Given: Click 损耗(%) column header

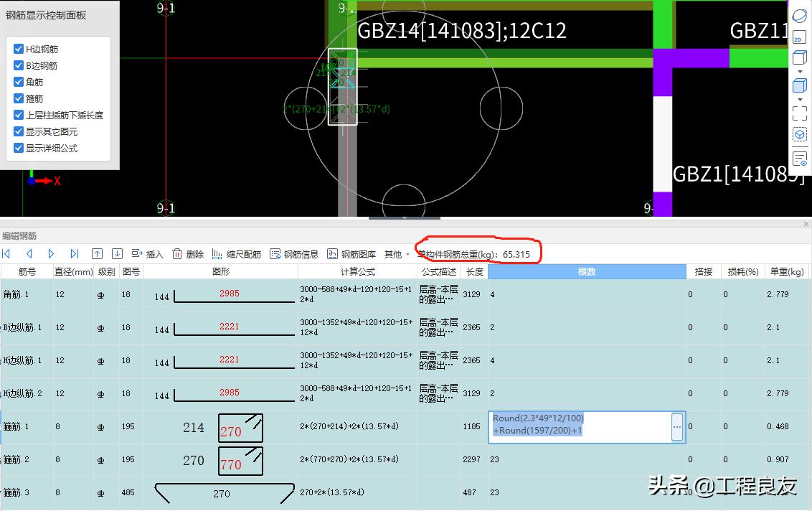Looking at the screenshot, I should point(742,271).
